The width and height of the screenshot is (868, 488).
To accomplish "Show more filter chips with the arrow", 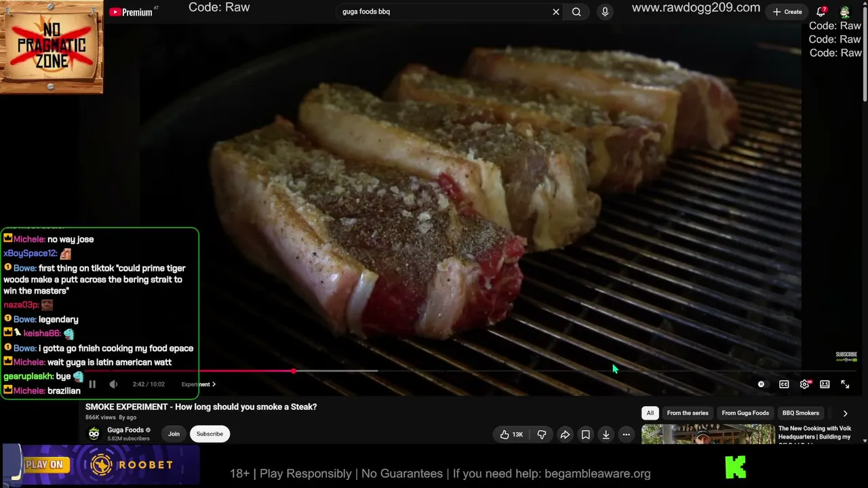I will (845, 413).
